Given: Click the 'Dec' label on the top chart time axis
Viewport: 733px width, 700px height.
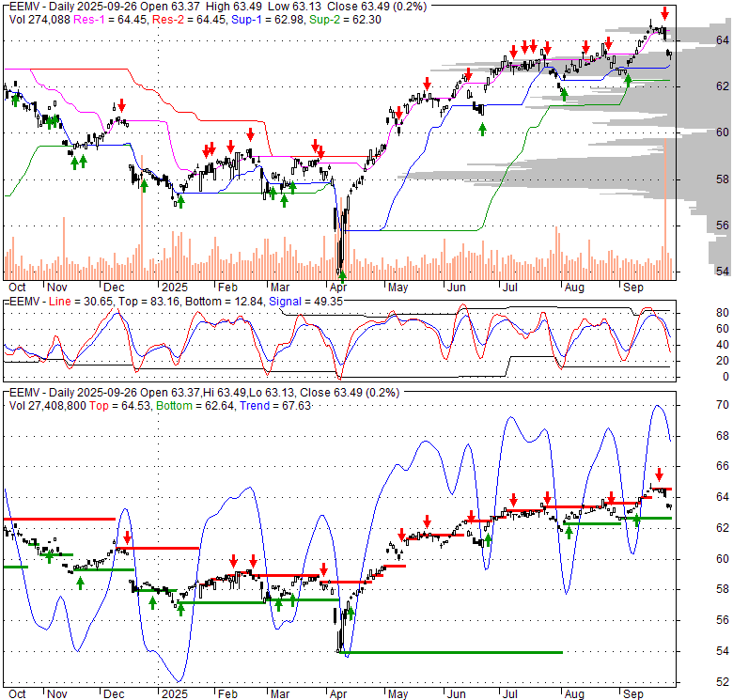Looking at the screenshot, I should tap(114, 288).
